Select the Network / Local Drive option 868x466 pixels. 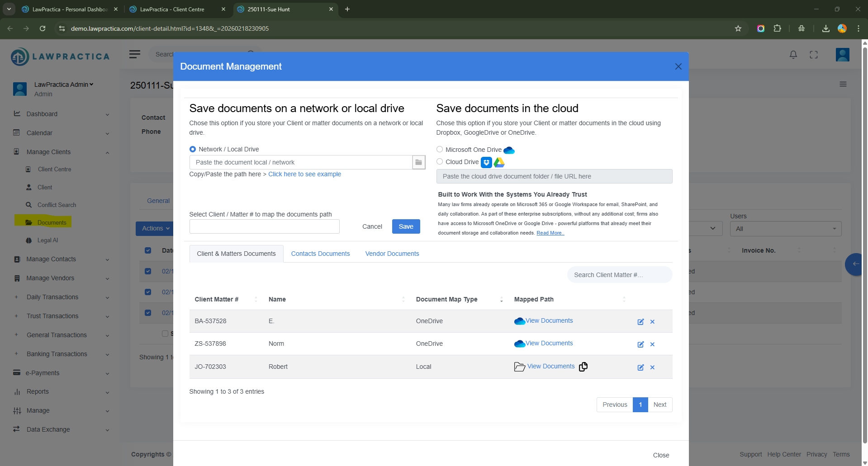193,149
